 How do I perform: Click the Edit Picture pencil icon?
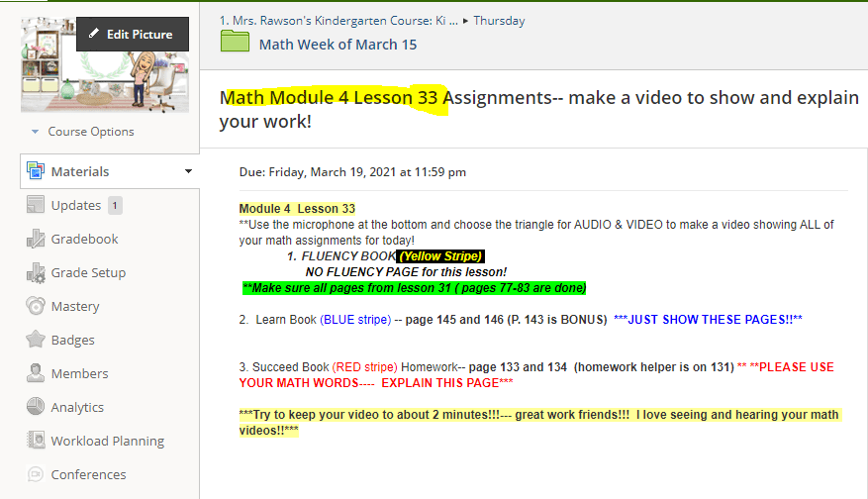[94, 34]
